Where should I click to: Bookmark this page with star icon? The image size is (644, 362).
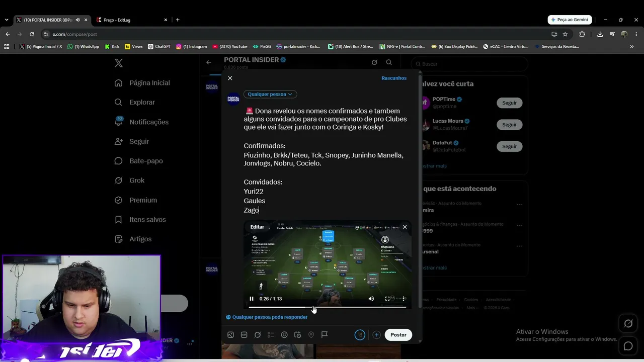point(565,34)
